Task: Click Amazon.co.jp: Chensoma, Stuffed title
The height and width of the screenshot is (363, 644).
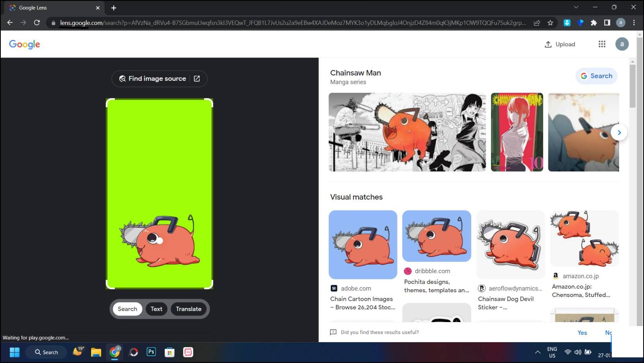Action: 581,291
